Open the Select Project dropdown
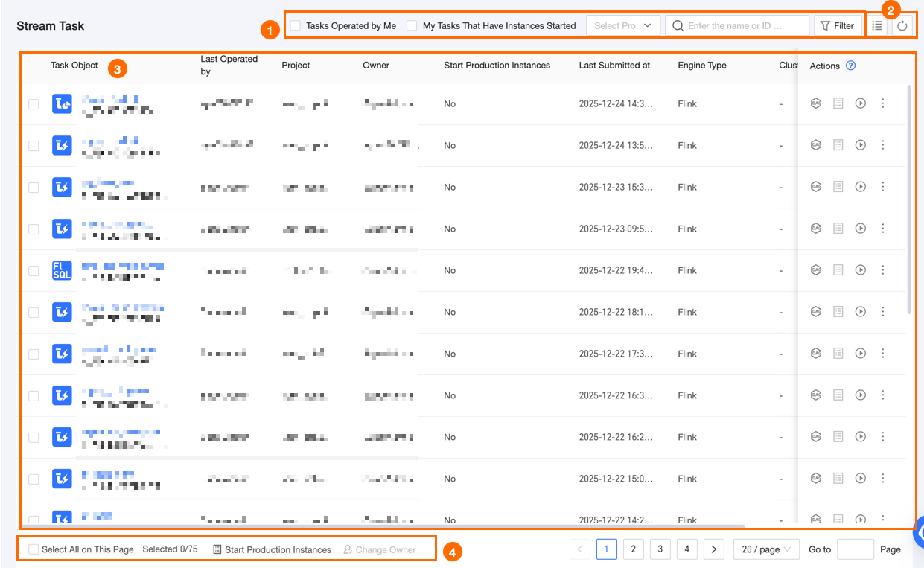924x568 pixels. (623, 25)
